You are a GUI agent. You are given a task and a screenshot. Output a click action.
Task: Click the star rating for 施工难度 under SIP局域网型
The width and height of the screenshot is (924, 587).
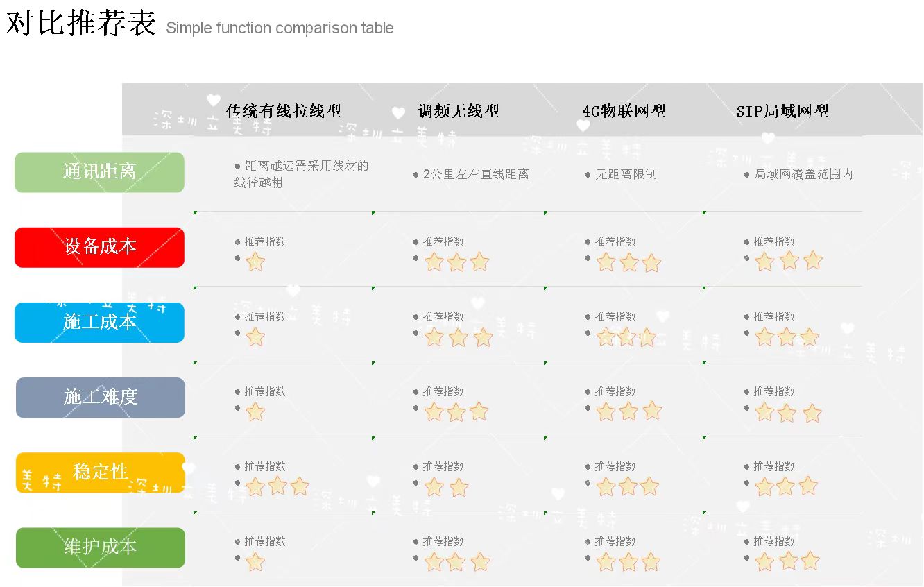click(788, 413)
